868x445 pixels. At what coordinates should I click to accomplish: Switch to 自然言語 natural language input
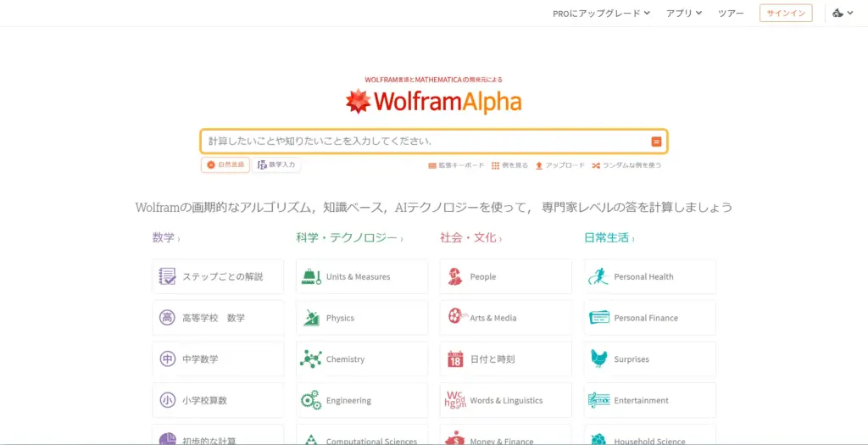point(225,165)
